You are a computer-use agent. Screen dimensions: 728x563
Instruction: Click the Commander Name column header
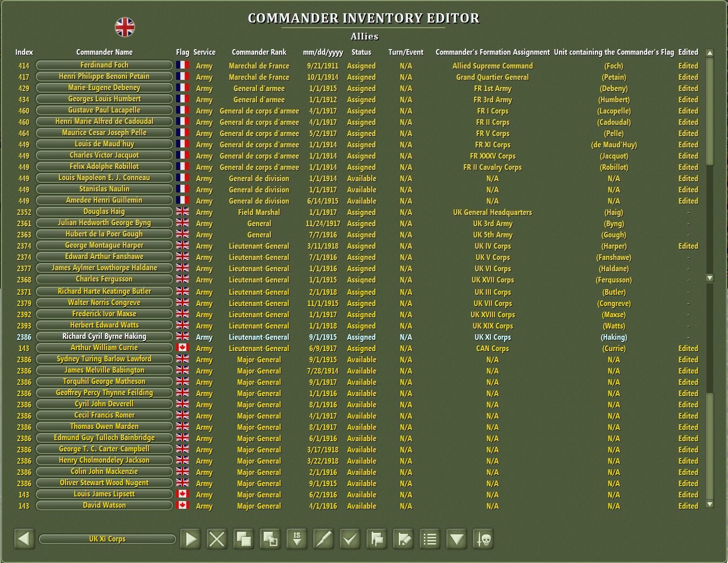[x=104, y=52]
